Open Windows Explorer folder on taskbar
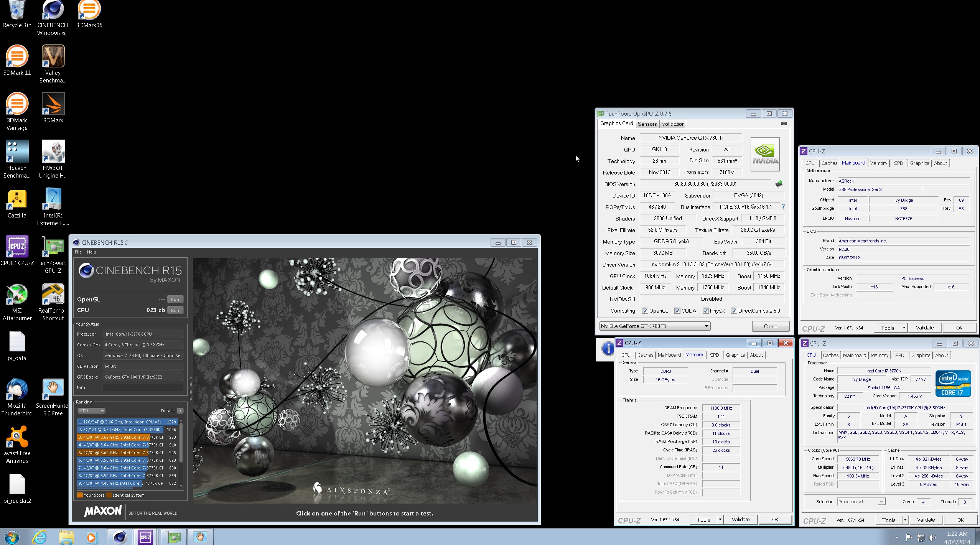Viewport: 980px width, 545px height. coord(66,537)
